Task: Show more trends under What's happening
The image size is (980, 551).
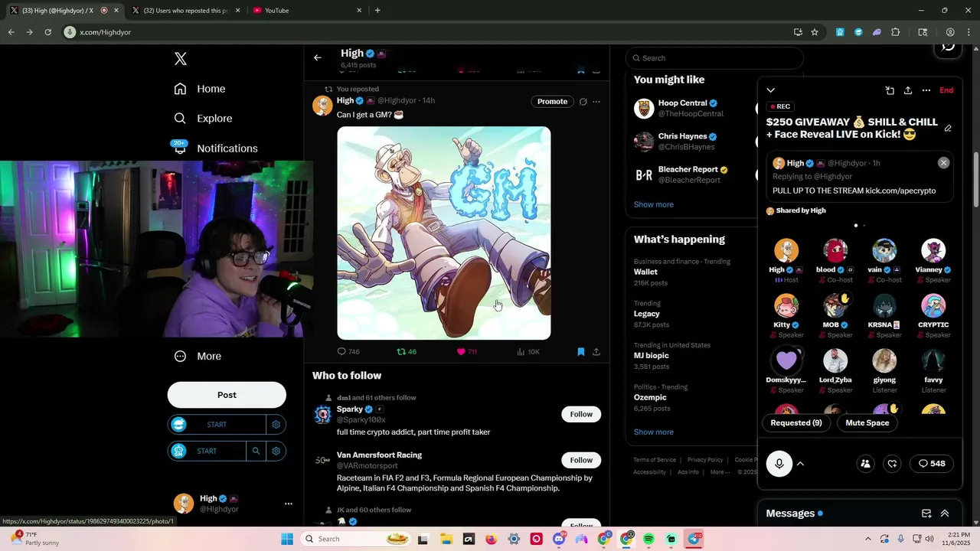Action: click(654, 432)
